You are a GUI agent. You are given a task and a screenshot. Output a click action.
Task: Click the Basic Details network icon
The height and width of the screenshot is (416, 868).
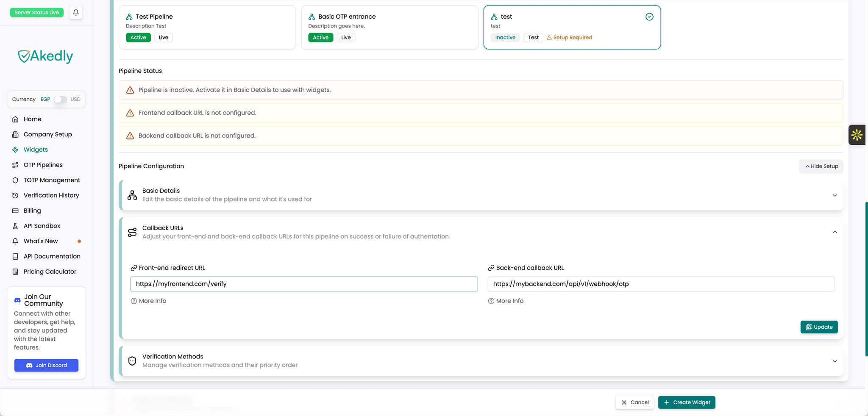click(132, 195)
